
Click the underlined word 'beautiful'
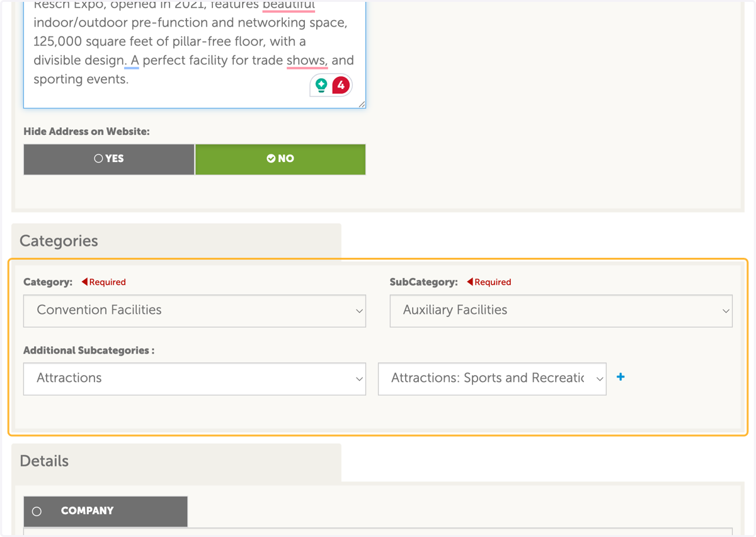click(289, 5)
